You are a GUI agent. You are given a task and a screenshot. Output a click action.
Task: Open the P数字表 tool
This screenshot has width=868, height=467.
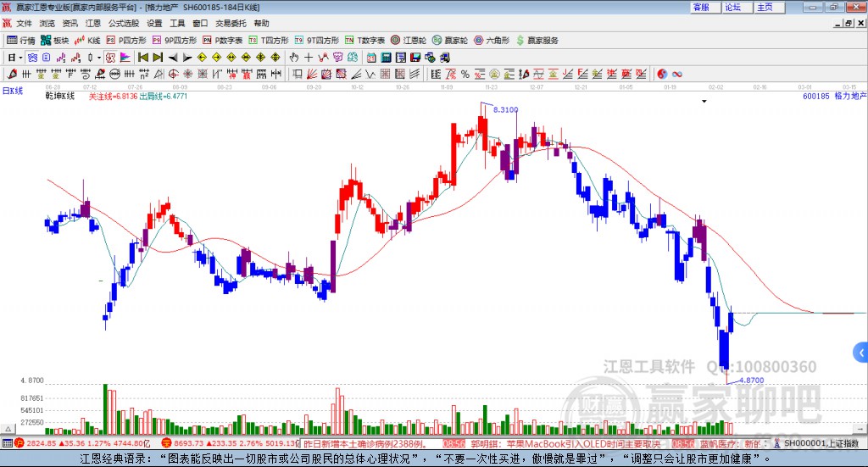[223, 41]
